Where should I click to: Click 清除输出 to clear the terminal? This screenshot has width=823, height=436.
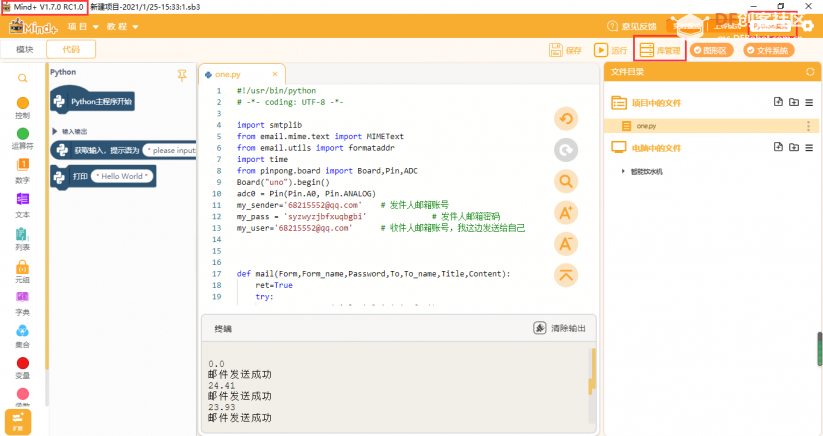(x=560, y=328)
